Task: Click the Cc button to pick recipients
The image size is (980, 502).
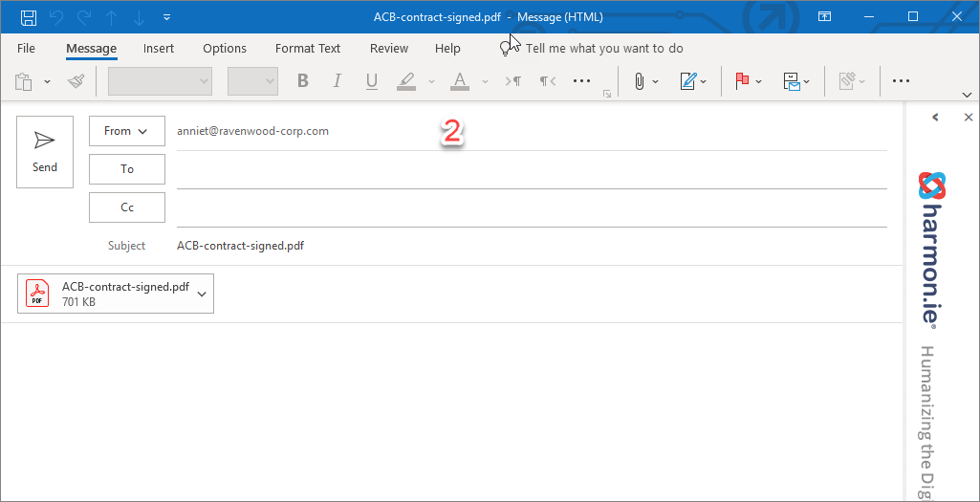Action: coord(127,207)
